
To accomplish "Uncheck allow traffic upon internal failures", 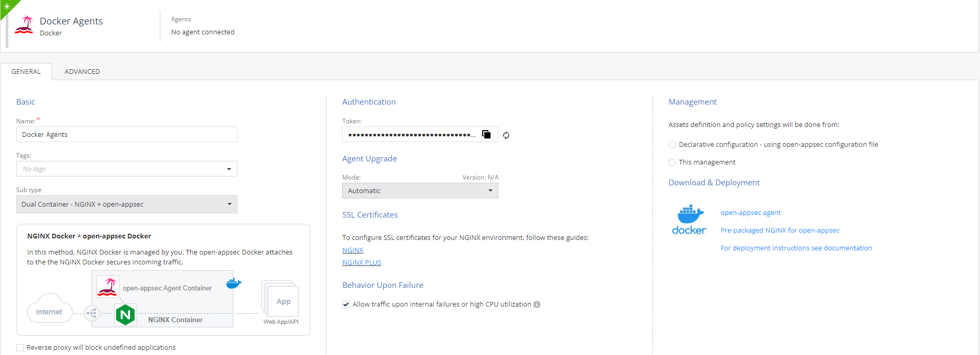I will 346,305.
